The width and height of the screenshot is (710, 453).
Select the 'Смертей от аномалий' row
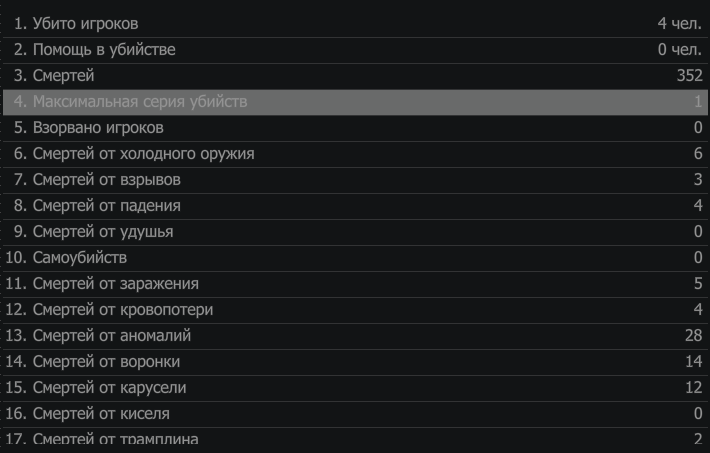[355, 336]
